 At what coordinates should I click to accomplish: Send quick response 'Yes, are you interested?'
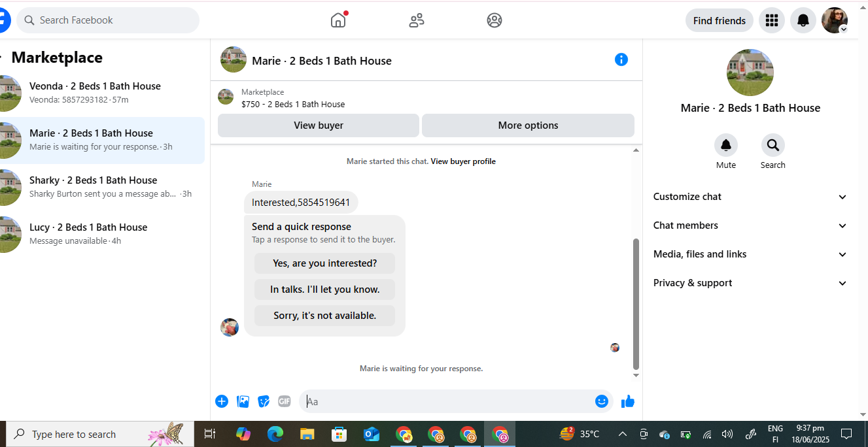click(324, 263)
